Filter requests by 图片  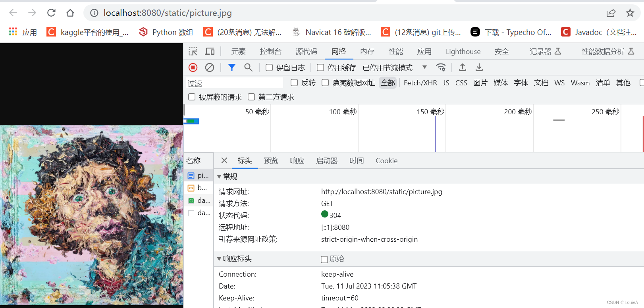[480, 83]
